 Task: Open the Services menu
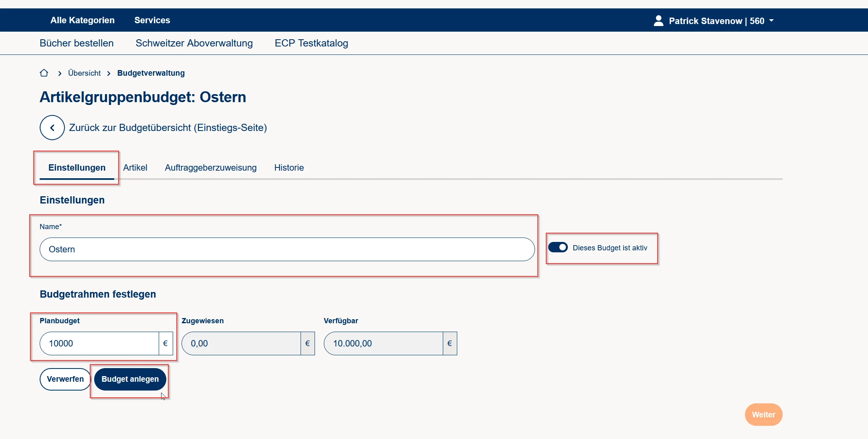152,20
